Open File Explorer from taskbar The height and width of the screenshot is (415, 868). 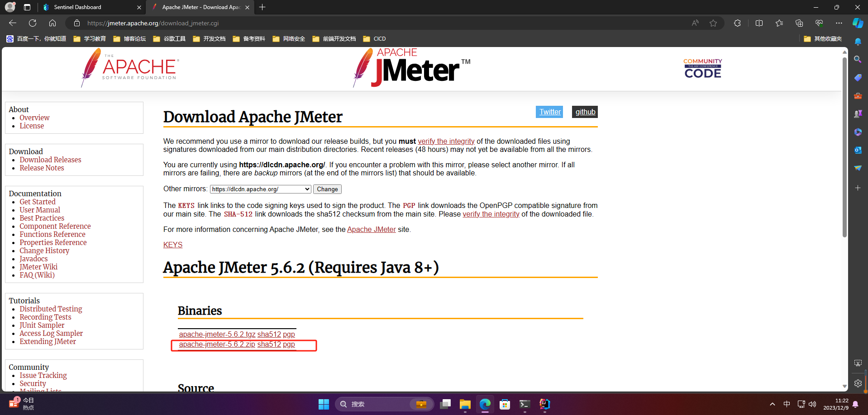[465, 404]
